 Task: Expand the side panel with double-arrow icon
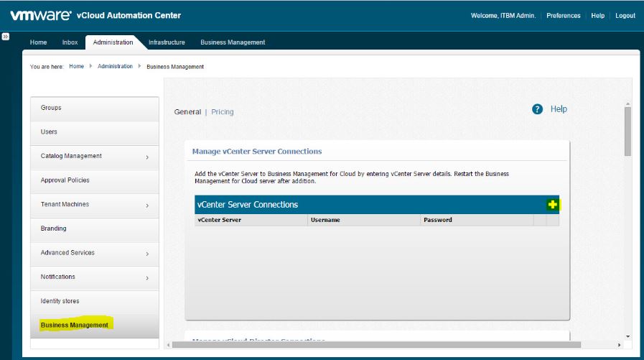(x=5, y=37)
